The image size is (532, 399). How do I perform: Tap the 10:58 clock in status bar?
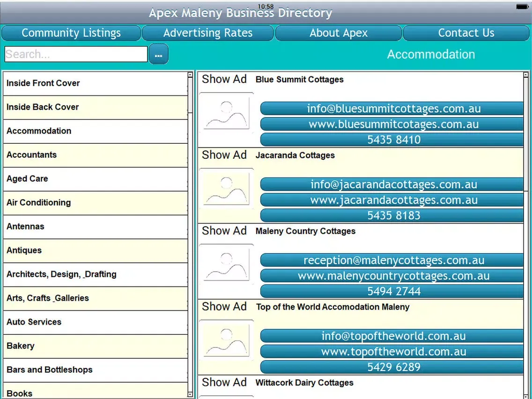266,7
